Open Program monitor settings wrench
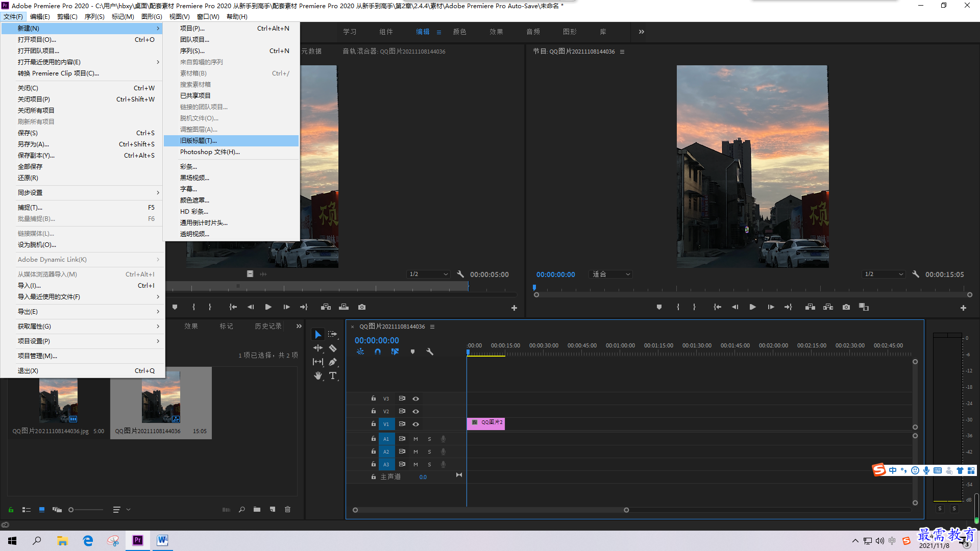 click(916, 274)
